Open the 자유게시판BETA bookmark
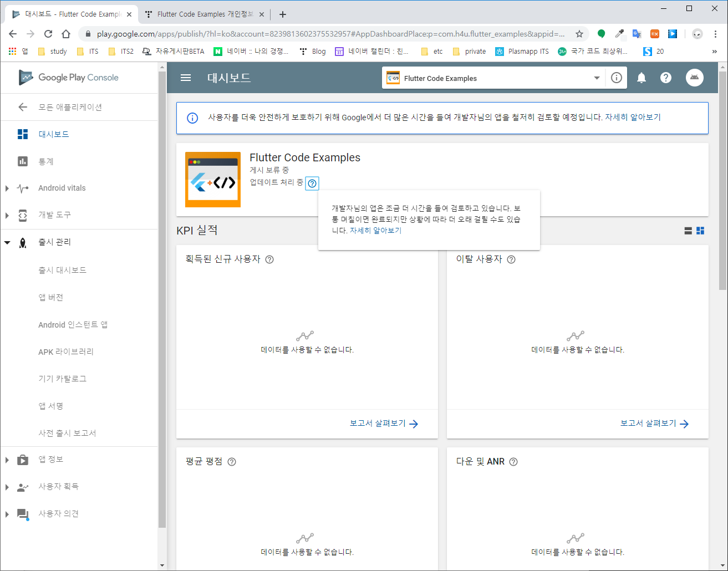The image size is (728, 571). [x=174, y=52]
